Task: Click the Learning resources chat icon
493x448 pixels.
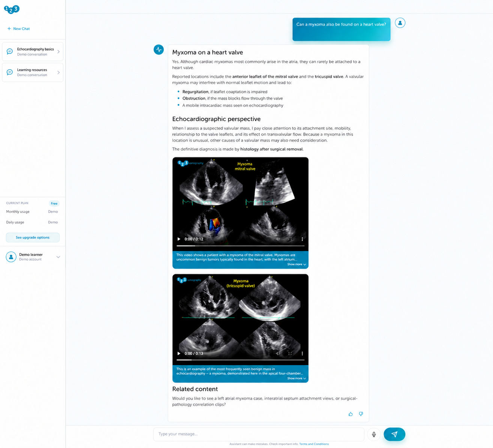Action: pyautogui.click(x=10, y=72)
